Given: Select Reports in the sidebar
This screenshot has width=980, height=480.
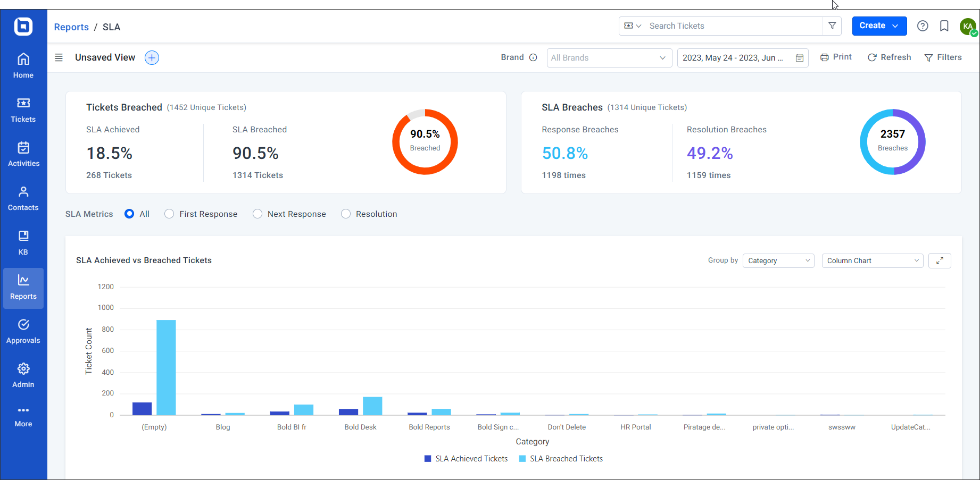Looking at the screenshot, I should tap(23, 288).
